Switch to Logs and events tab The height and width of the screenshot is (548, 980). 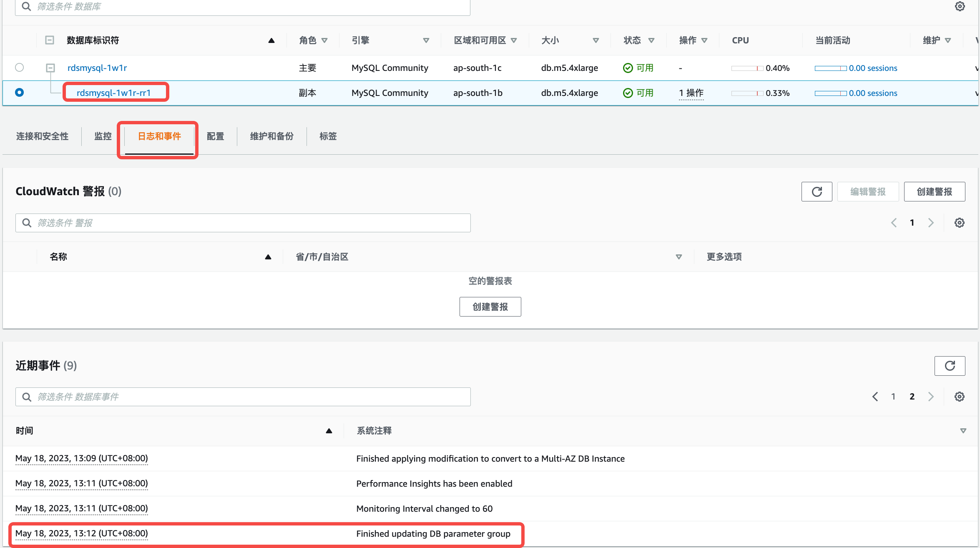(x=159, y=136)
